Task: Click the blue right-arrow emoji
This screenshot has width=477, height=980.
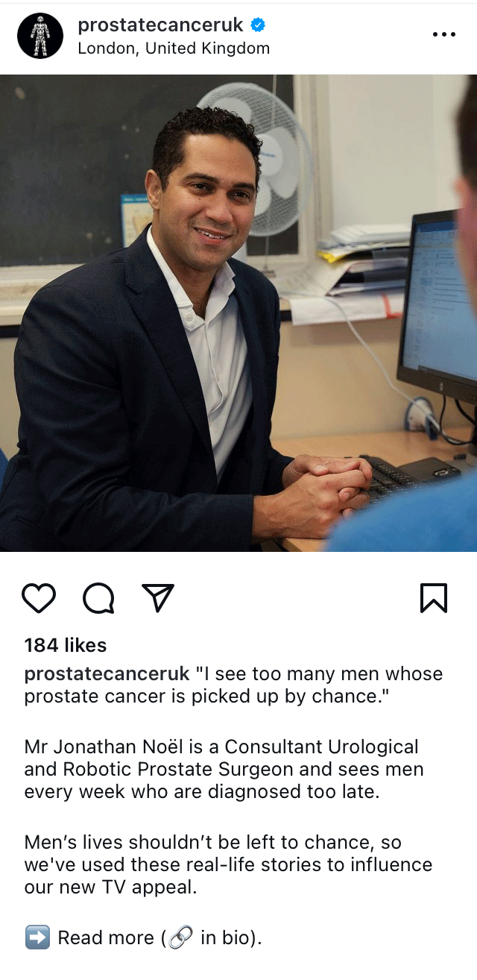Action: (x=37, y=937)
